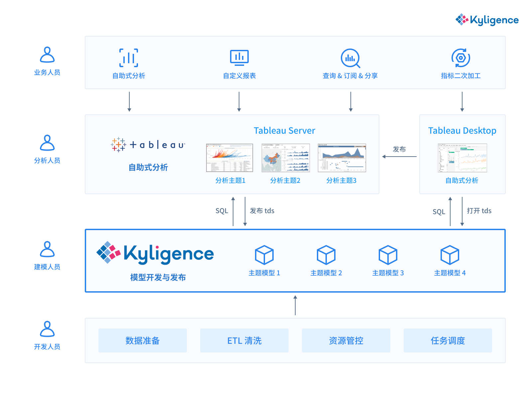Click the Tableau Server title
This screenshot has width=532, height=399.
tap(284, 131)
